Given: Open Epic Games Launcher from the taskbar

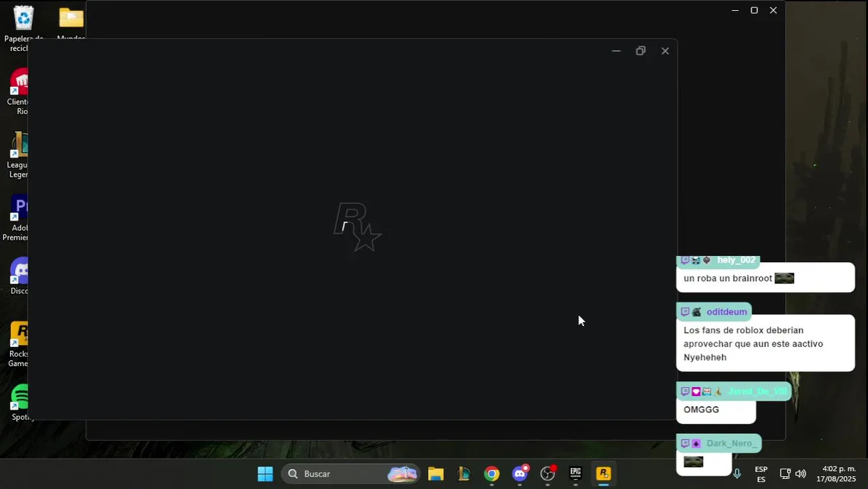Looking at the screenshot, I should [576, 474].
